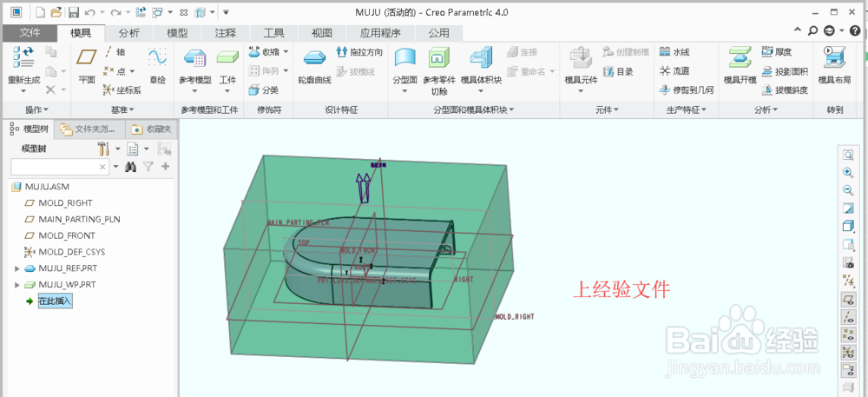Collapse the ribbon with the up chevron
Screen dimensions: 868x397
pos(798,31)
